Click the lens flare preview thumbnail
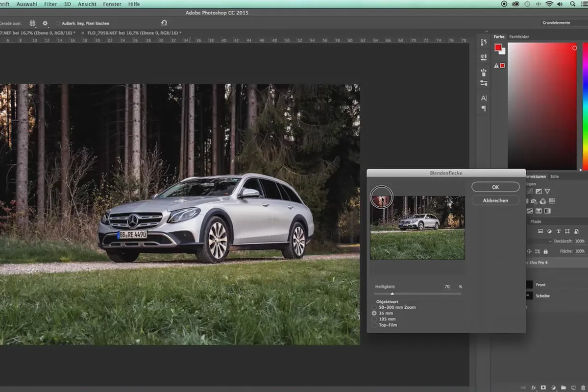The height and width of the screenshot is (392, 588). 417,228
